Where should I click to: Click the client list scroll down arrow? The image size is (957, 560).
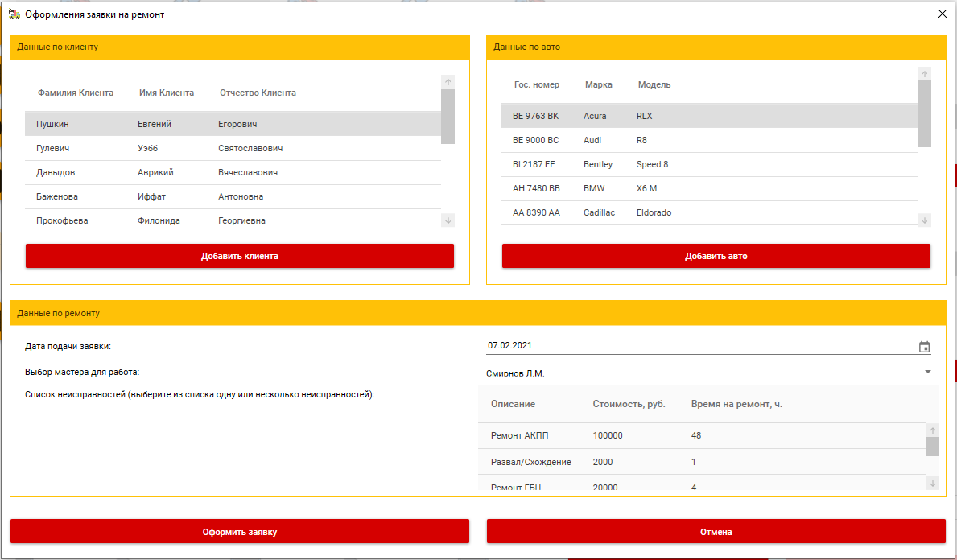click(448, 220)
